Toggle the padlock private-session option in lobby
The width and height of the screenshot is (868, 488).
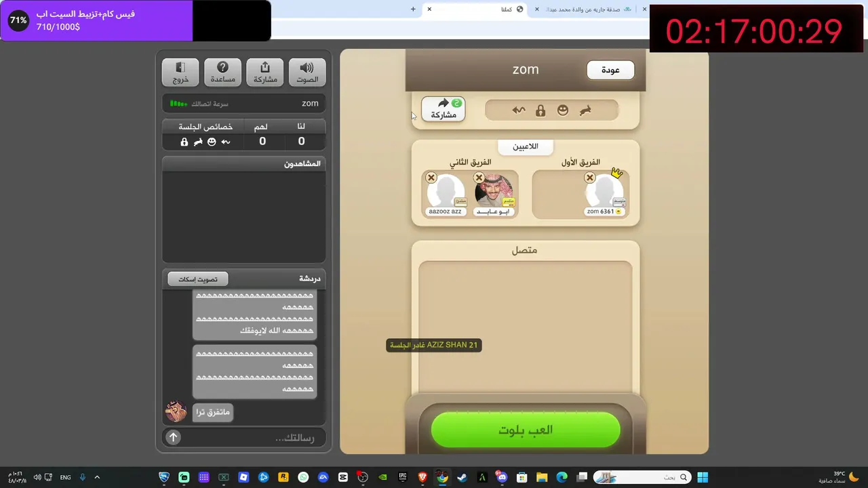[540, 110]
